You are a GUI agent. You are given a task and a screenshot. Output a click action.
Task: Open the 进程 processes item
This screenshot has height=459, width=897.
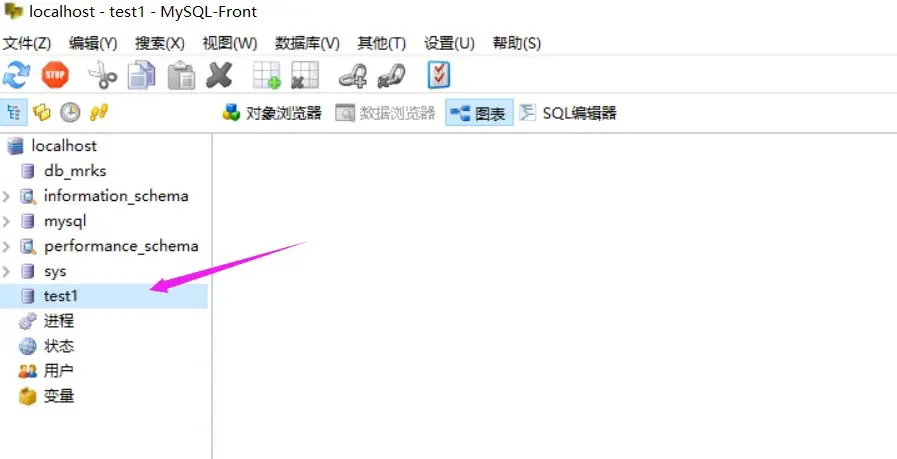pyautogui.click(x=46, y=321)
